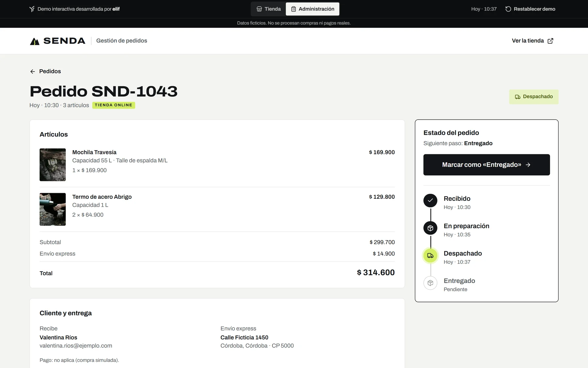Click the Mochila price $ 169.900

coord(382,152)
